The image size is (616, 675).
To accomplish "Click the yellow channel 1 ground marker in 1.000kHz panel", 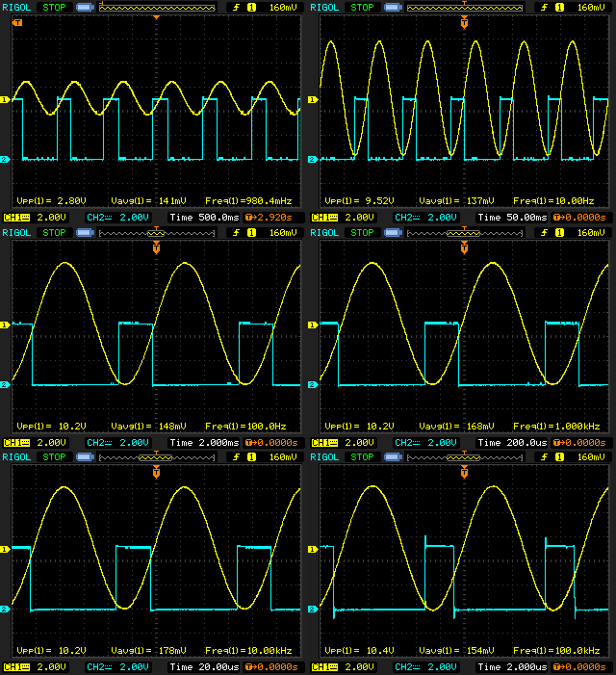I will tap(313, 325).
